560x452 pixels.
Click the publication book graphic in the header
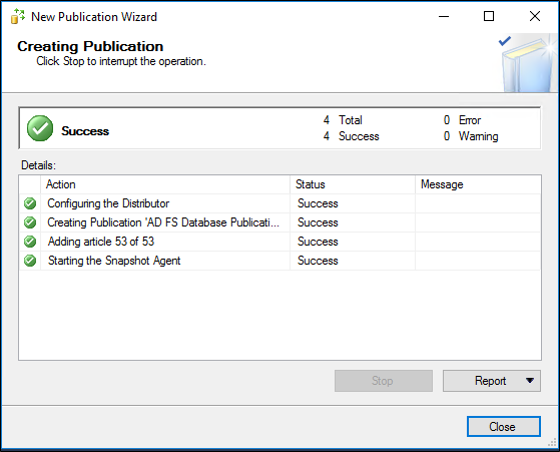pos(528,64)
